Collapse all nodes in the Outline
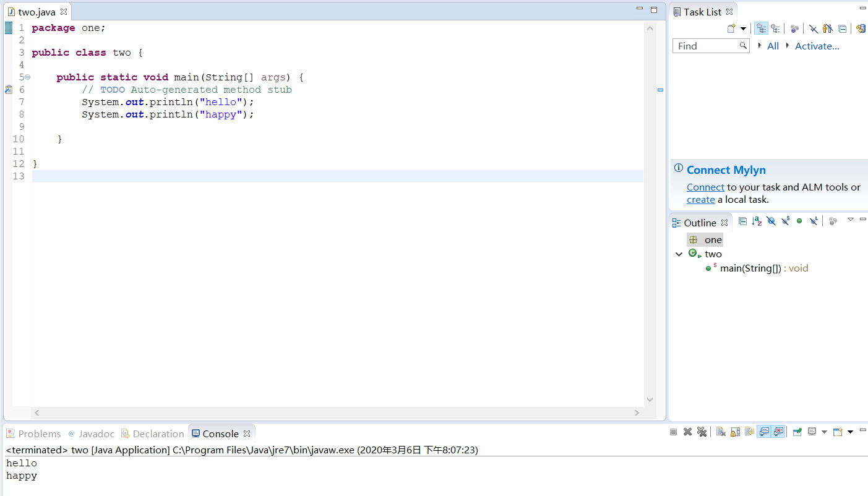The height and width of the screenshot is (496, 868). click(742, 221)
